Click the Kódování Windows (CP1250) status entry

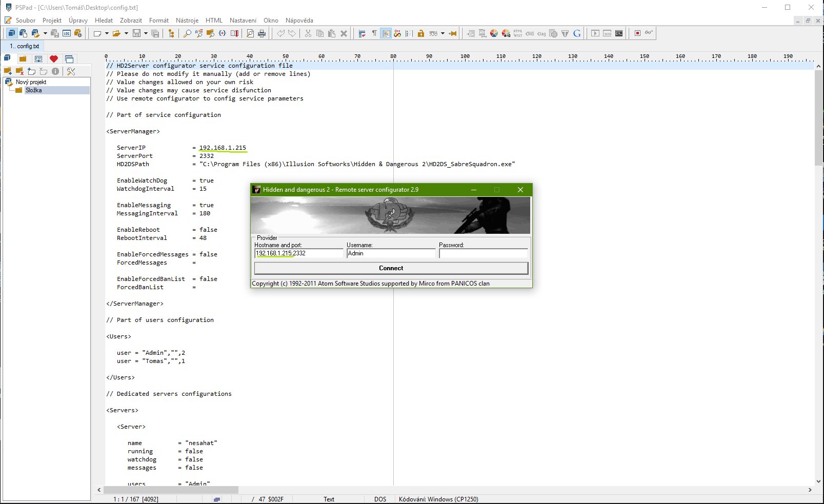pyautogui.click(x=438, y=499)
